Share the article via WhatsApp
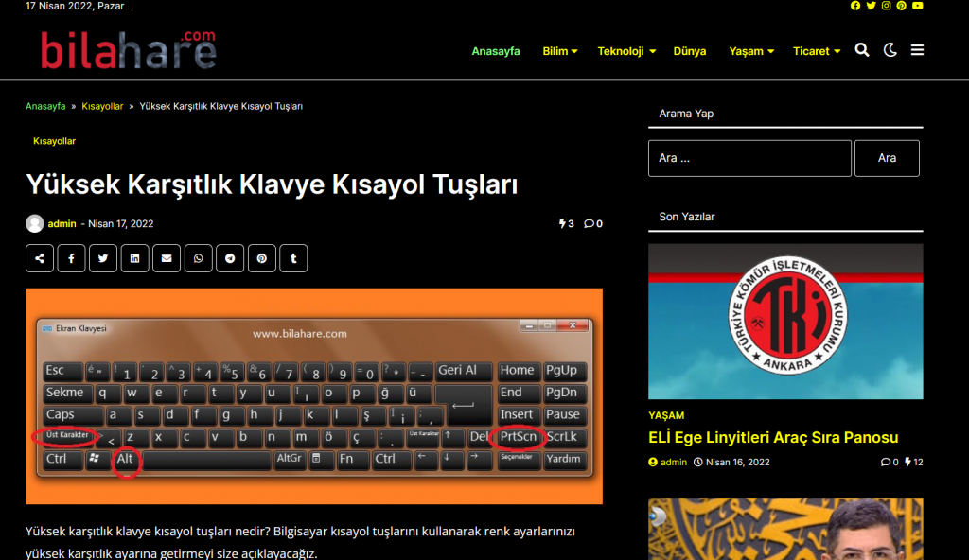The height and width of the screenshot is (560, 969). point(198,258)
